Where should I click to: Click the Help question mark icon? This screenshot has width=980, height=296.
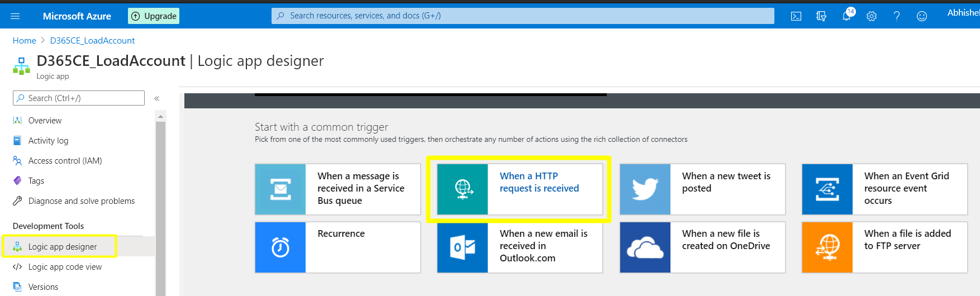897,16
